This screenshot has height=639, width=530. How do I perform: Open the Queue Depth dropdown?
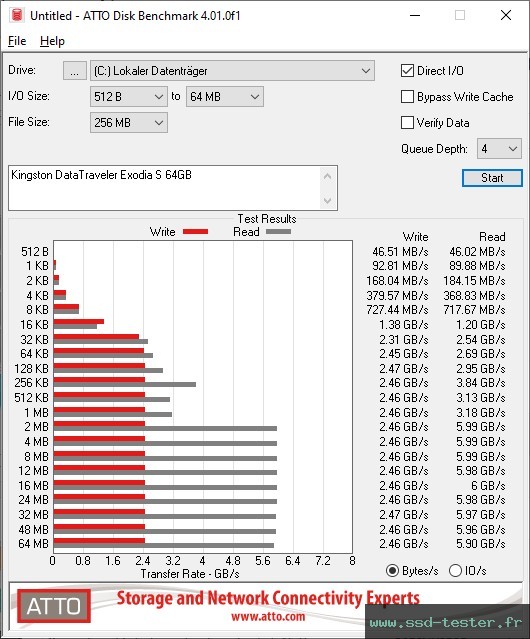tap(499, 149)
